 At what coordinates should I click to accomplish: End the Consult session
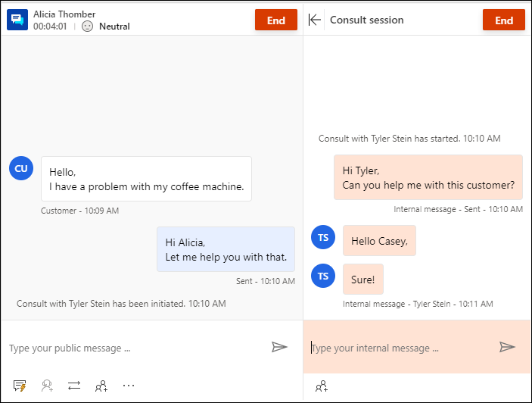(x=503, y=20)
